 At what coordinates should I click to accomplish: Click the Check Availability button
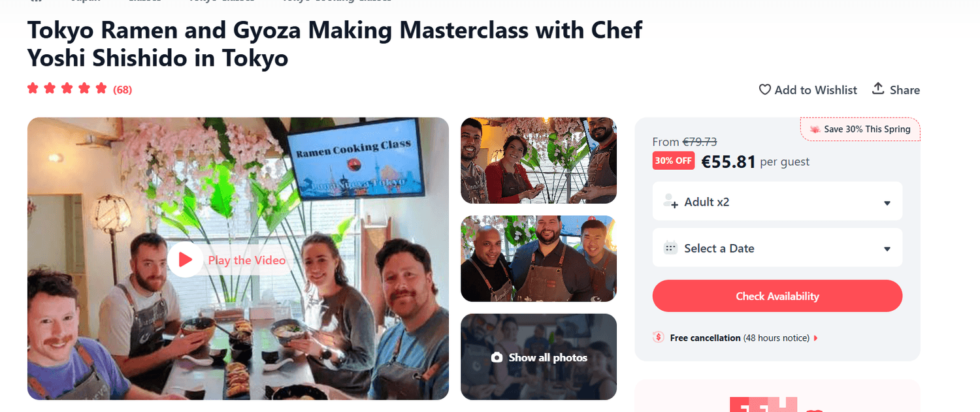tap(777, 296)
